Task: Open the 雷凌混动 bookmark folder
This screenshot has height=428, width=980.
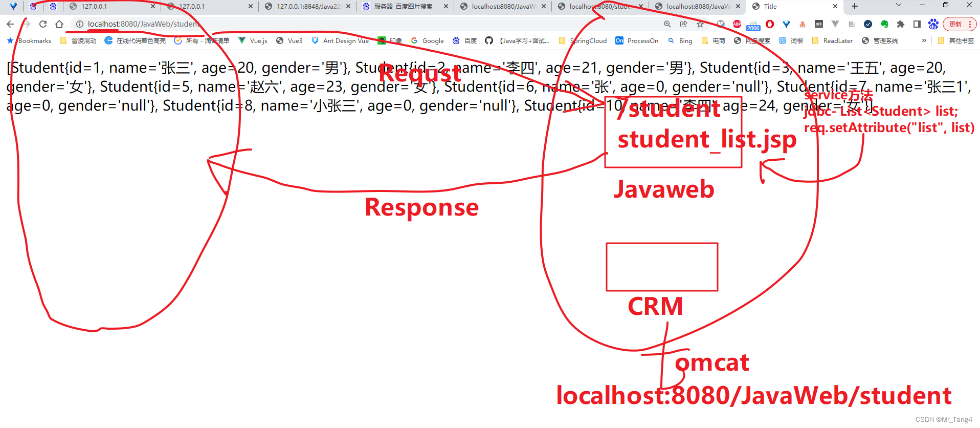Action: pyautogui.click(x=78, y=40)
